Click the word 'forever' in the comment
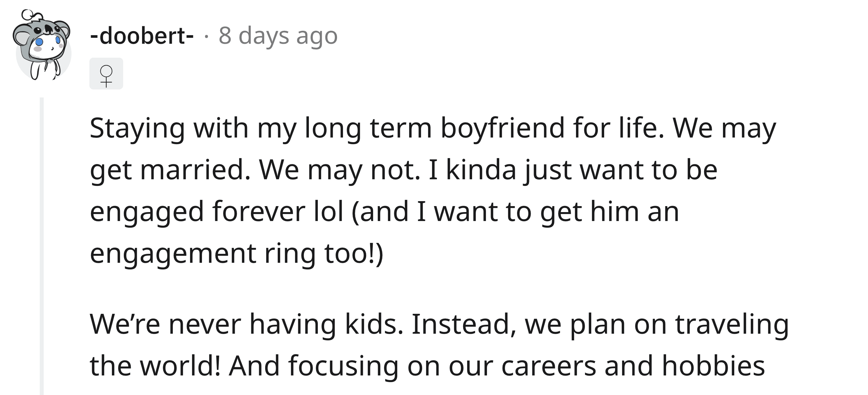The height and width of the screenshot is (395, 868). (x=259, y=212)
